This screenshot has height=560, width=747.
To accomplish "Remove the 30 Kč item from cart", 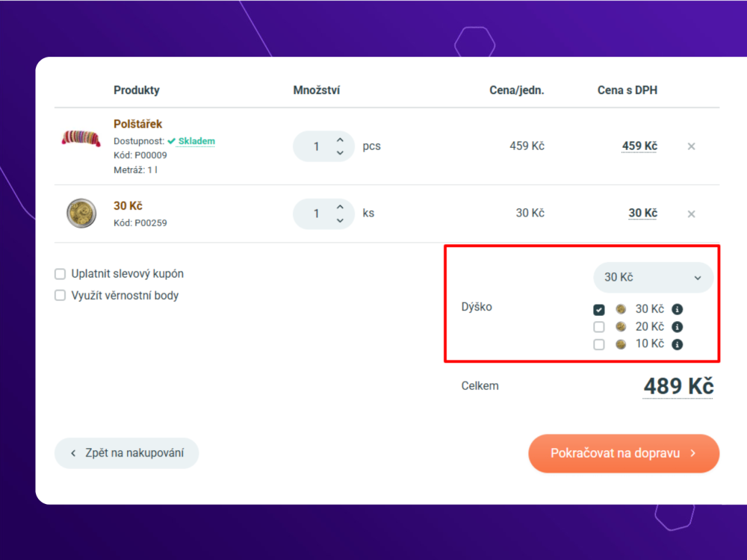I will coord(691,214).
